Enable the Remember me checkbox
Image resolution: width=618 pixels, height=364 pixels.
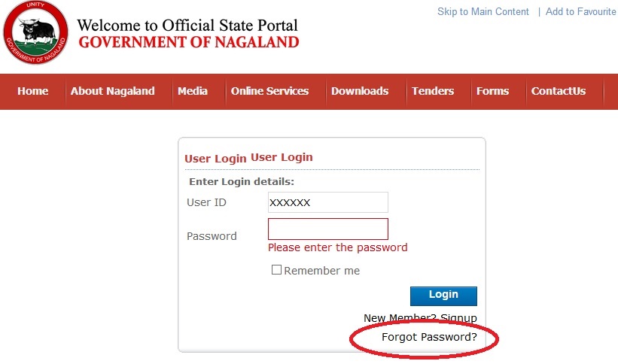pos(276,270)
